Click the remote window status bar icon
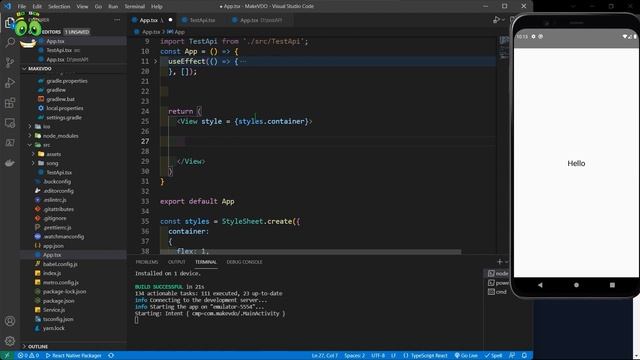 (x=7, y=356)
